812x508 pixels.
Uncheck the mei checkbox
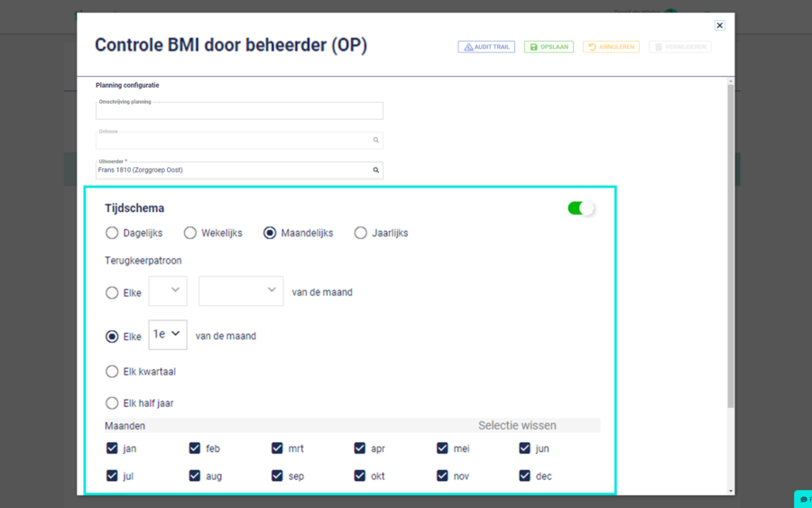click(x=442, y=448)
